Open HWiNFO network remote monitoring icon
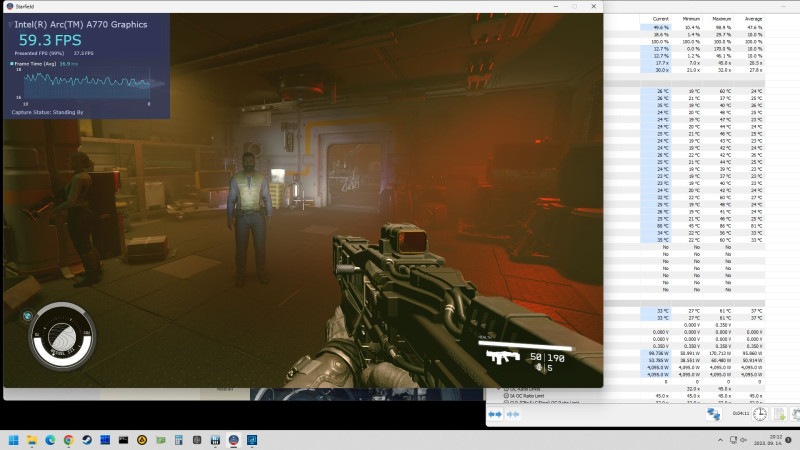 point(713,414)
